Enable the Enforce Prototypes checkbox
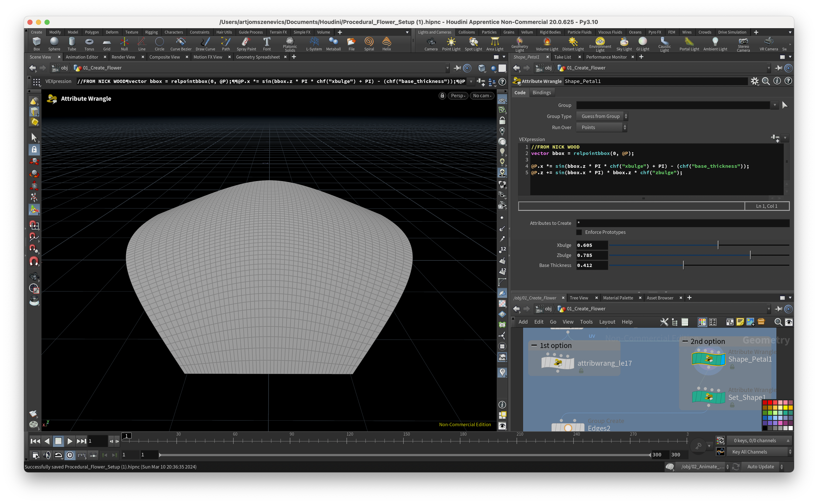This screenshot has height=504, width=818. 579,232
